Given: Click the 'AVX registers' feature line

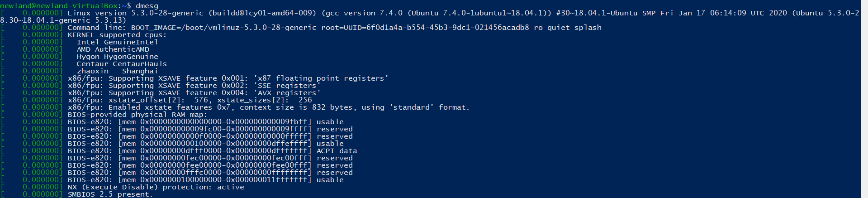Looking at the screenshot, I should (194, 92).
